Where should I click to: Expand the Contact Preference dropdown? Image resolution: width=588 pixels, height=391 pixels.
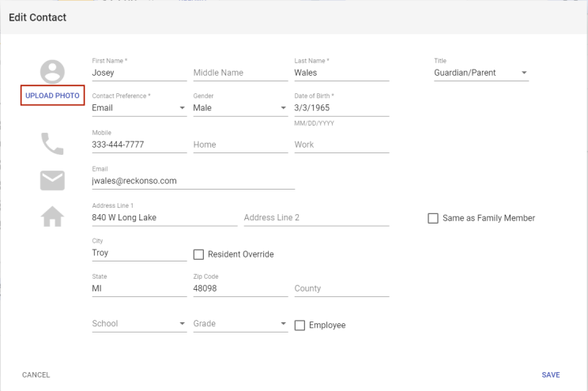tap(139, 108)
